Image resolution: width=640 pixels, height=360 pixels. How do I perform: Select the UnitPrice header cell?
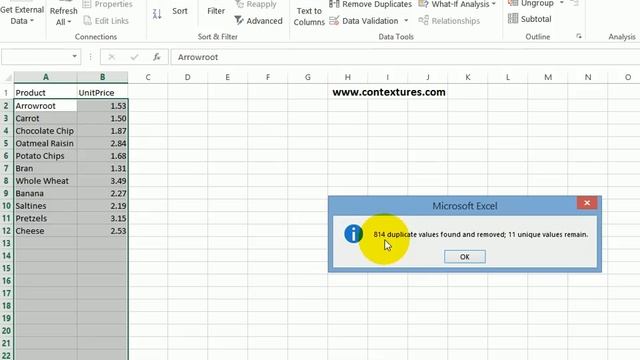(102, 93)
